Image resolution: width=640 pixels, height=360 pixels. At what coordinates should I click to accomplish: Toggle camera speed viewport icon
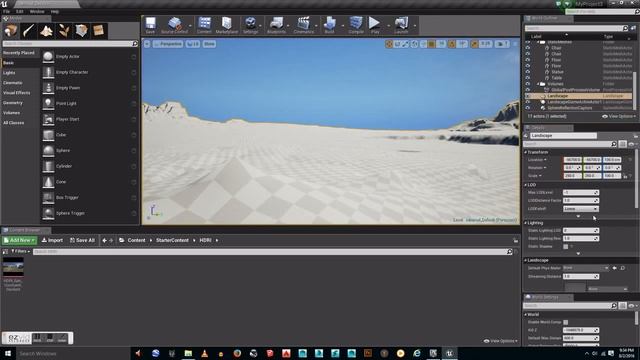click(502, 44)
